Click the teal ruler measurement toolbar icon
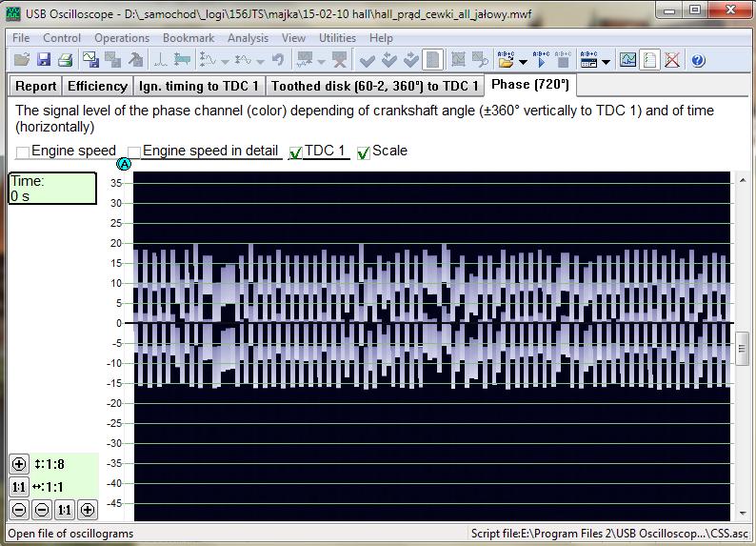This screenshot has width=756, height=546. tap(182, 60)
